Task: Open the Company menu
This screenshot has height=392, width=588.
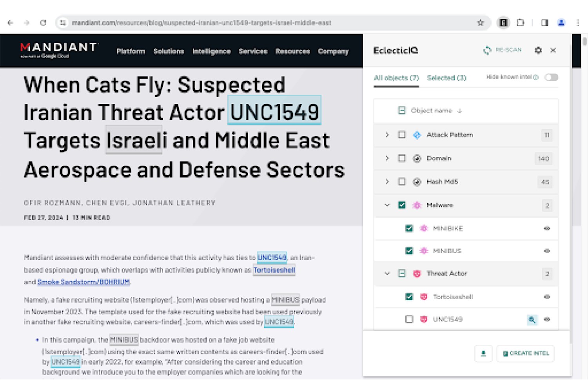Action: coord(333,51)
